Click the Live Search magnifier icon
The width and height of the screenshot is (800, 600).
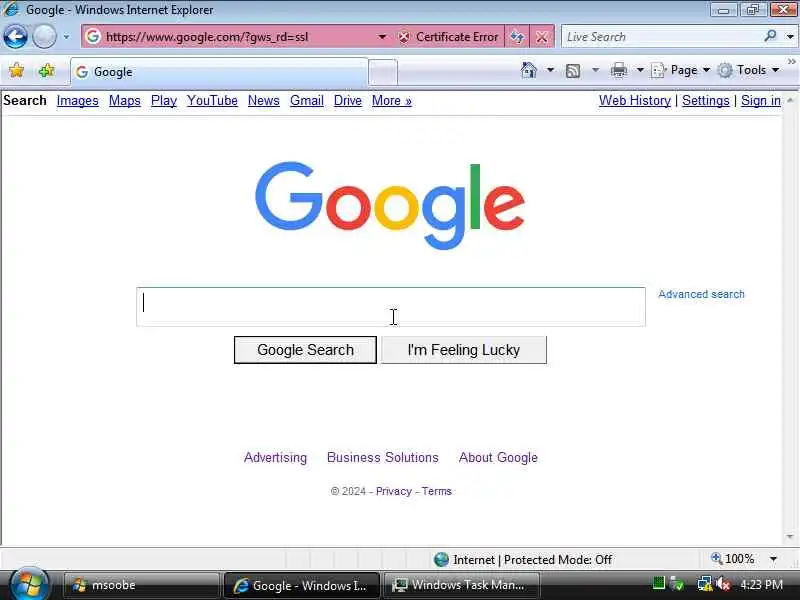[x=770, y=36]
